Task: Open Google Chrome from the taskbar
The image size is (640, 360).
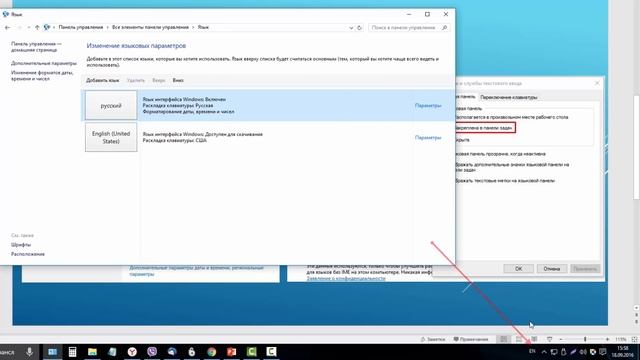Action: click(x=211, y=351)
